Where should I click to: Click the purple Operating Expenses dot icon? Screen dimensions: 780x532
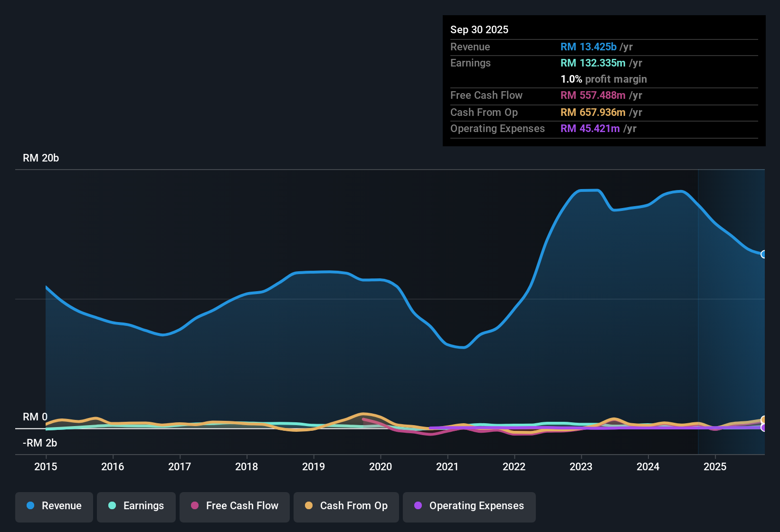point(417,506)
